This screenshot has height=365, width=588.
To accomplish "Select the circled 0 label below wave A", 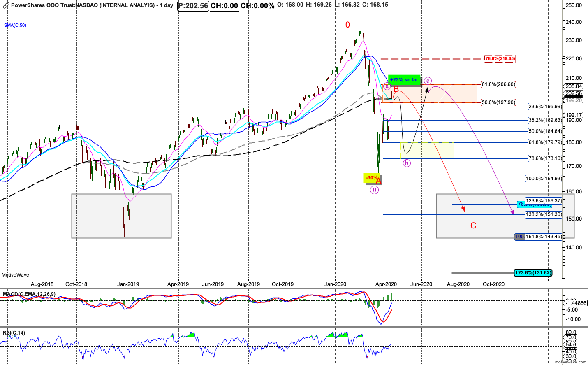I will (x=374, y=190).
